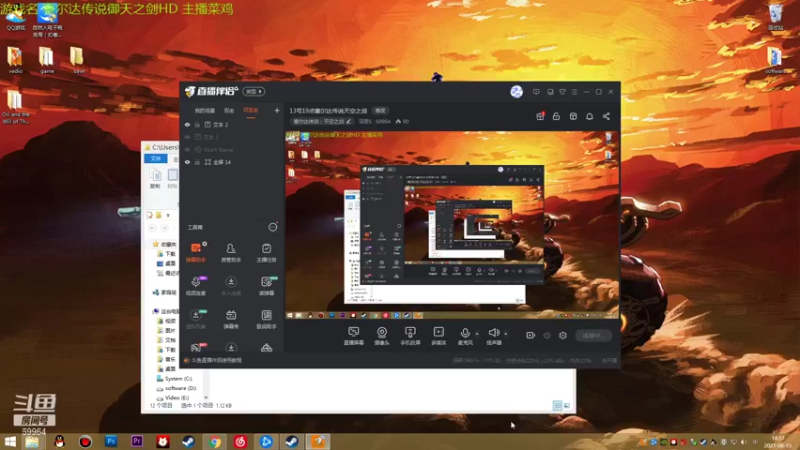The height and width of the screenshot is (450, 800).
Task: Add 手机投屏 phone casting source
Action: tap(410, 336)
